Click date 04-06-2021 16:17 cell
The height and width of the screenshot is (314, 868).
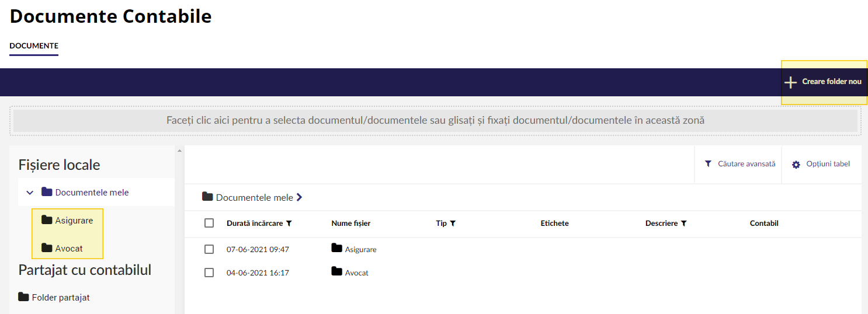click(258, 273)
